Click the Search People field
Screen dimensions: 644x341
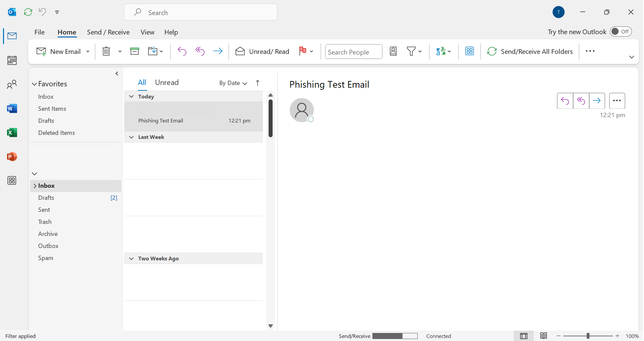(x=354, y=52)
